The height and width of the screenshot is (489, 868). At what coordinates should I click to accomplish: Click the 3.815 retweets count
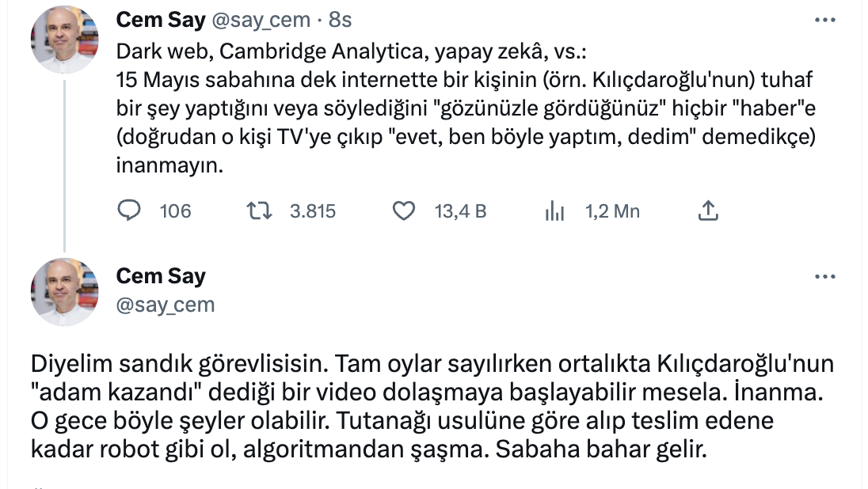(x=314, y=211)
